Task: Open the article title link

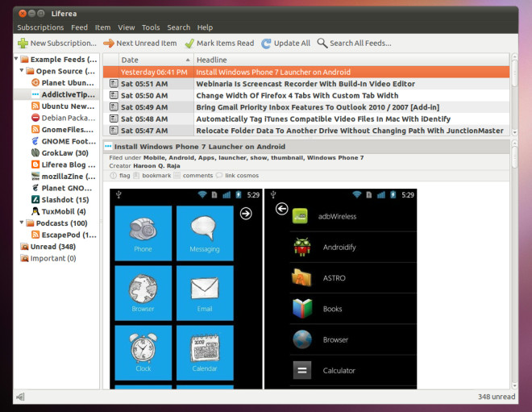Action: [200, 147]
